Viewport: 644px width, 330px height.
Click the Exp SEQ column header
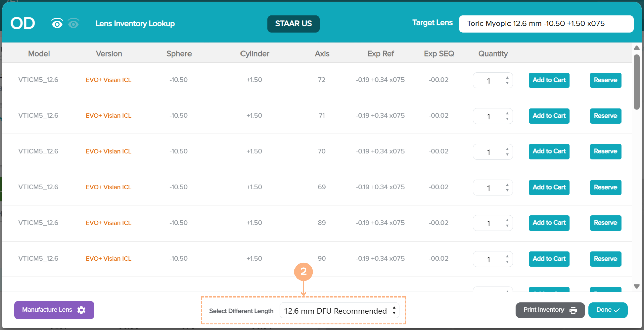pos(439,54)
